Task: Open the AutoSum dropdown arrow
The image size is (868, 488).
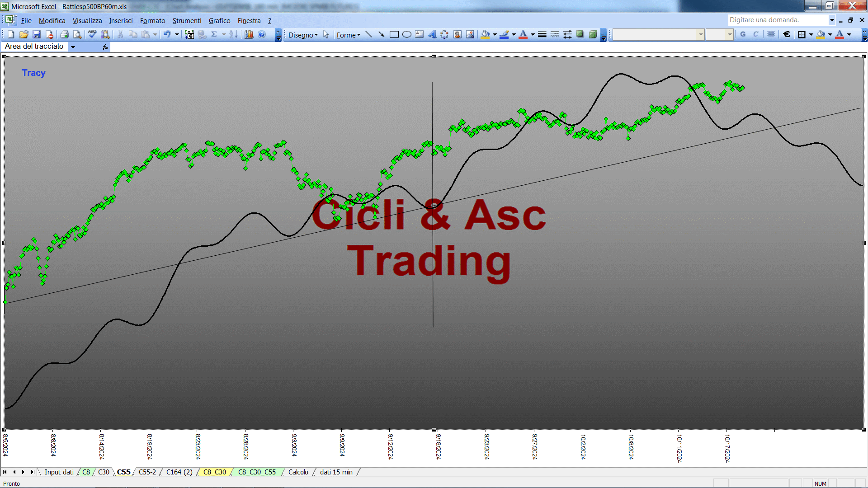Action: pyautogui.click(x=224, y=34)
